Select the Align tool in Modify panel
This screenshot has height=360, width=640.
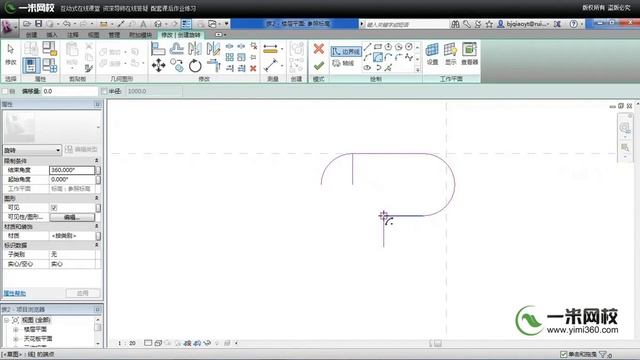tap(158, 49)
